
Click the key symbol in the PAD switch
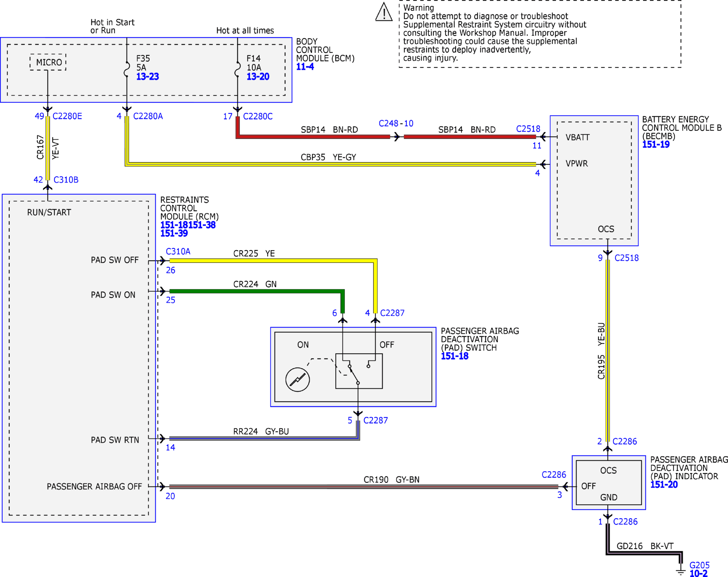pos(297,380)
